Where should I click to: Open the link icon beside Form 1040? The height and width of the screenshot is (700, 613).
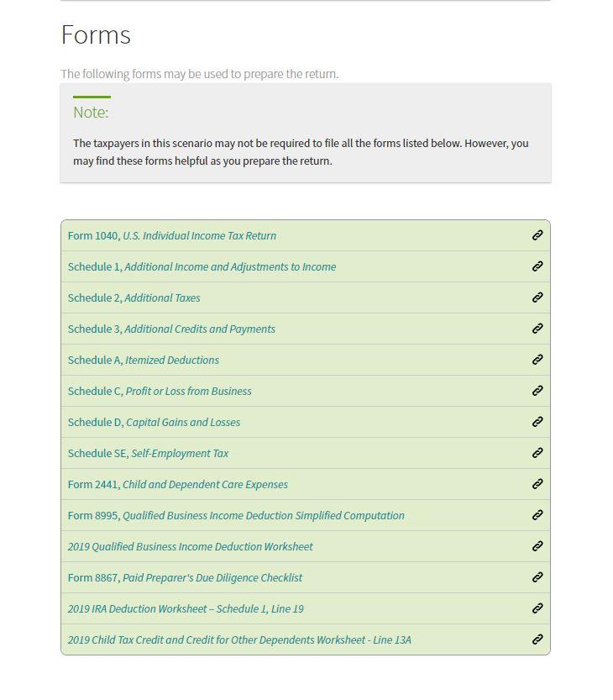tap(537, 235)
